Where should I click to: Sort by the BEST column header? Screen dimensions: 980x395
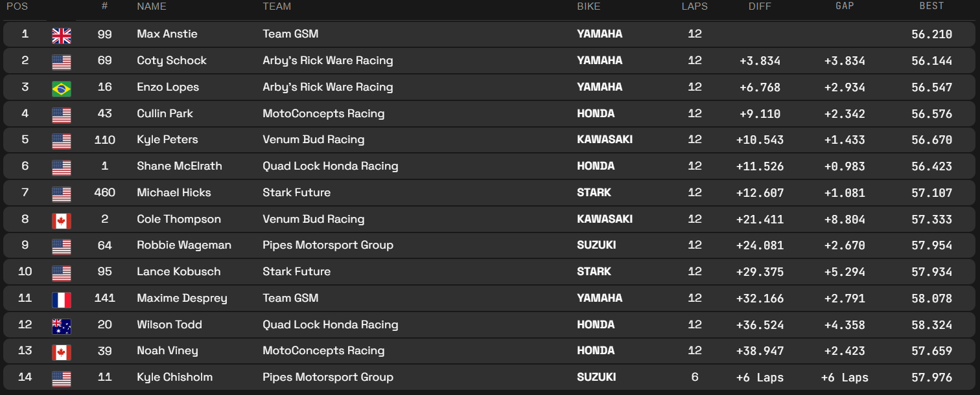[931, 6]
